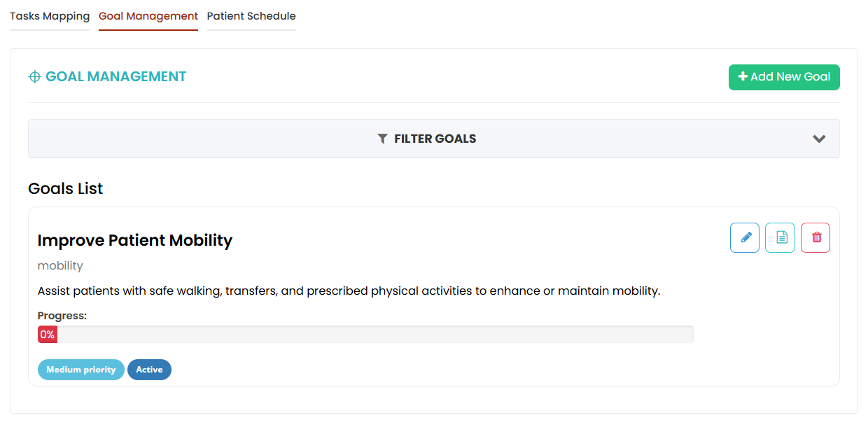
Task: Delete goal using the red trash icon
Action: click(x=815, y=237)
